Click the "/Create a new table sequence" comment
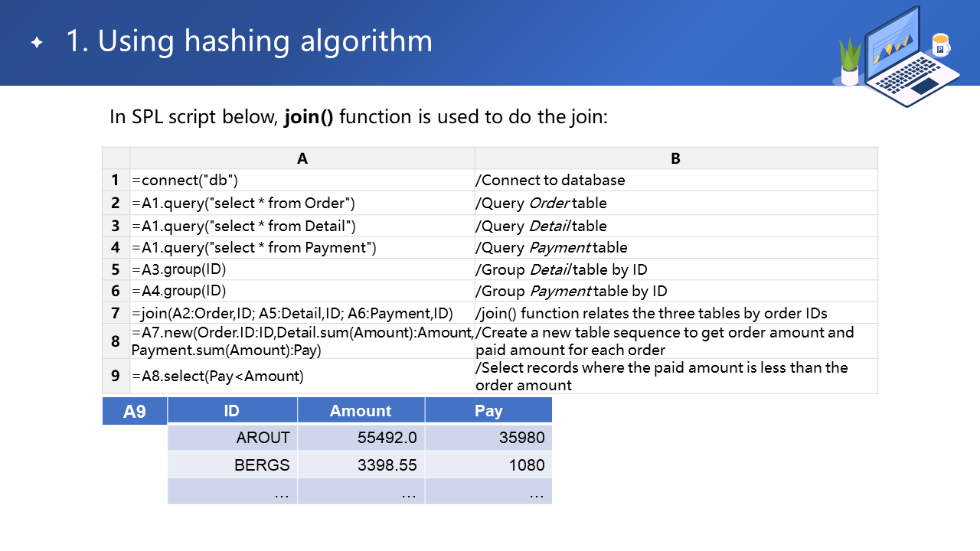Viewport: 980px width, 551px height. tap(676, 341)
